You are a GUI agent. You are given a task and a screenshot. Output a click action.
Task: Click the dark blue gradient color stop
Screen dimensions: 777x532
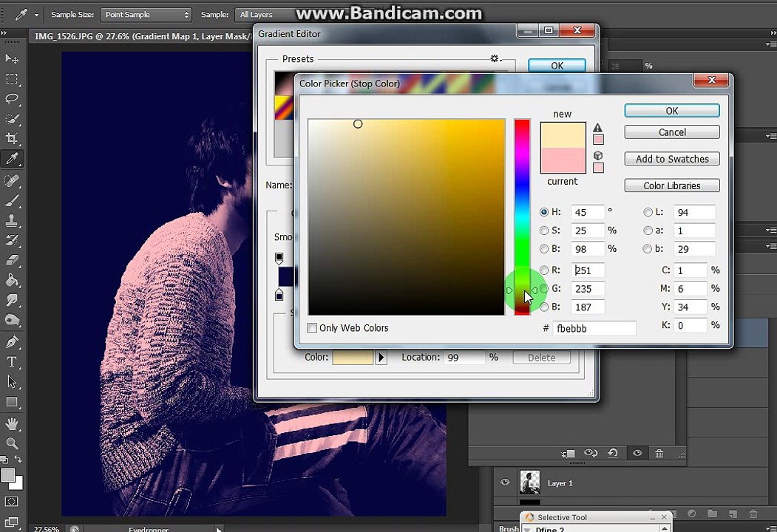coord(279,296)
